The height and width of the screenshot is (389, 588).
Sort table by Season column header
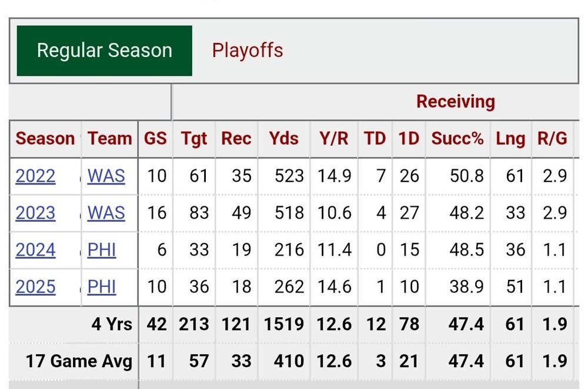(x=45, y=139)
